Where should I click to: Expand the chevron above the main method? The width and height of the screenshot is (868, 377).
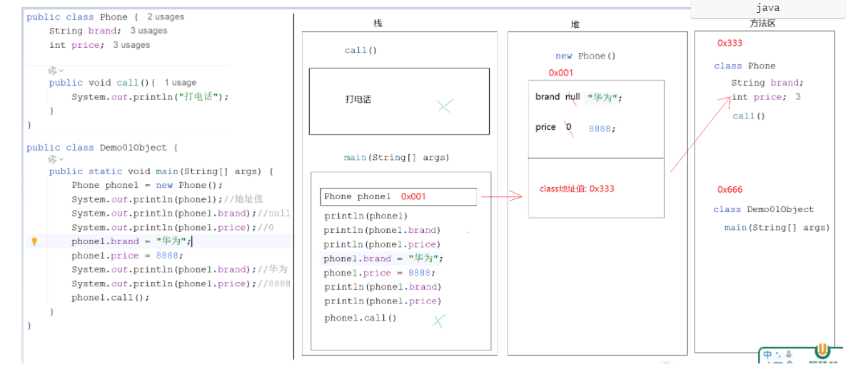point(61,159)
